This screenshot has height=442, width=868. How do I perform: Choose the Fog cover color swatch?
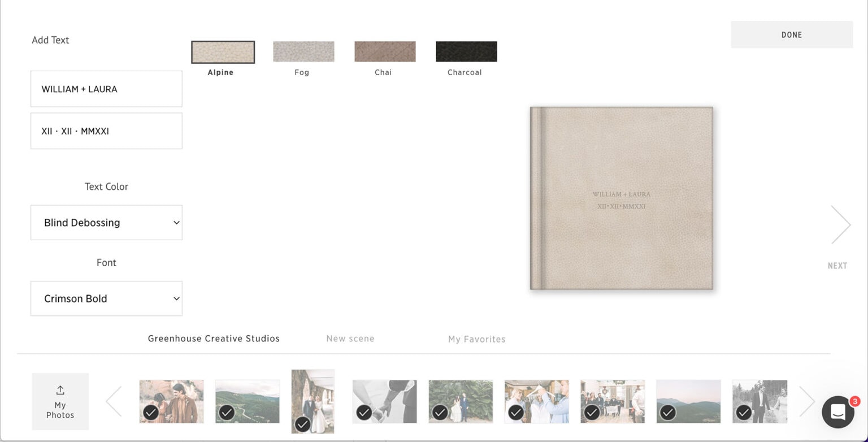303,51
